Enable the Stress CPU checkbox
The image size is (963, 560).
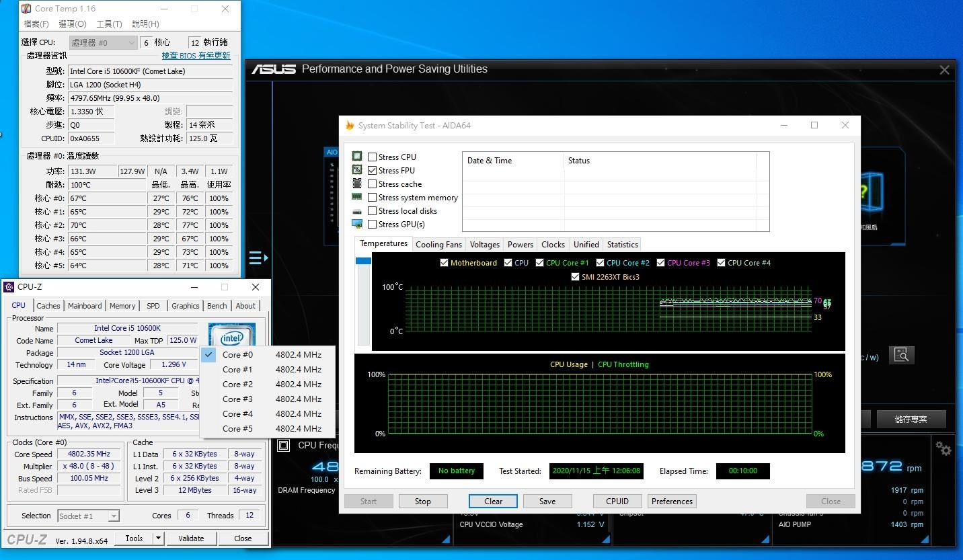[x=372, y=157]
